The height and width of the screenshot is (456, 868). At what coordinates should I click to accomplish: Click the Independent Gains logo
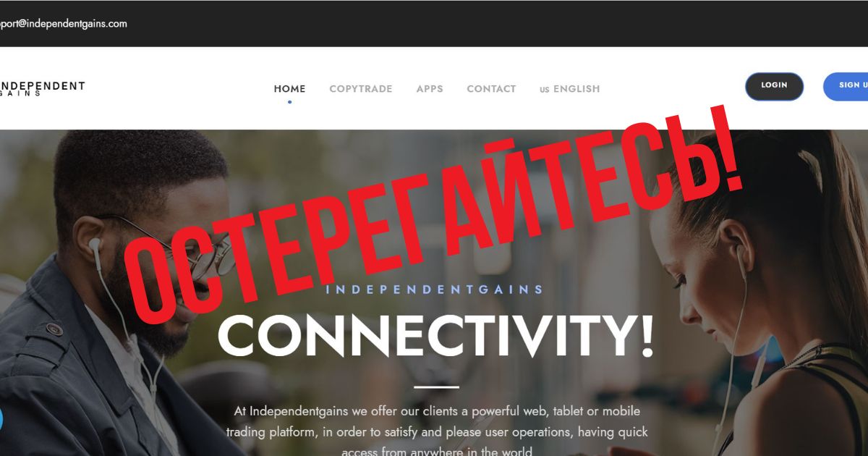click(x=42, y=88)
